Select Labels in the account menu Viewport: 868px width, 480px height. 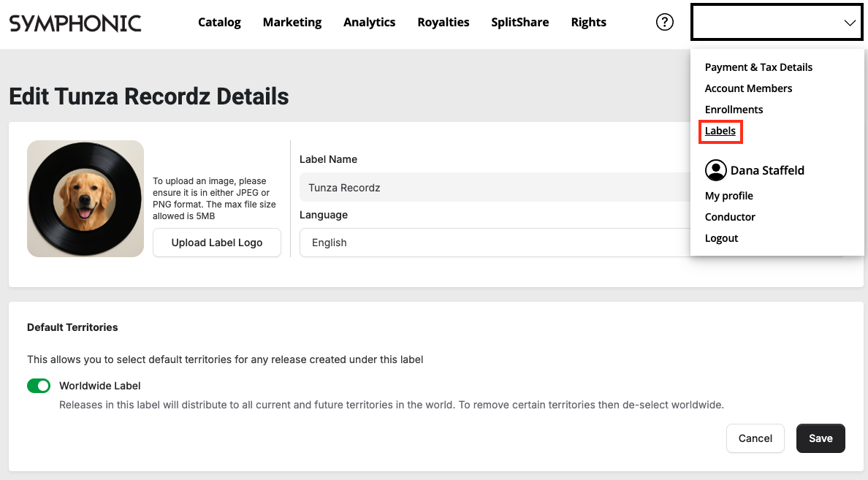pos(720,132)
